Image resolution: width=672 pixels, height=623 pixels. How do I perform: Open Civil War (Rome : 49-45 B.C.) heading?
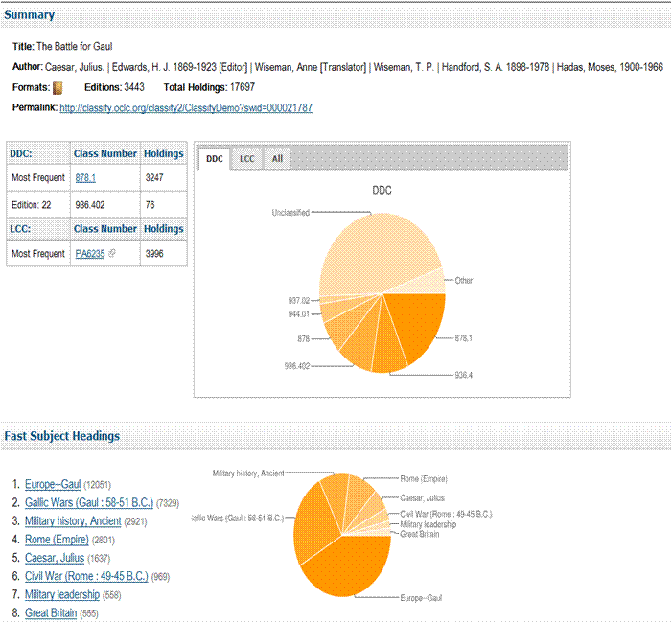tap(86, 576)
